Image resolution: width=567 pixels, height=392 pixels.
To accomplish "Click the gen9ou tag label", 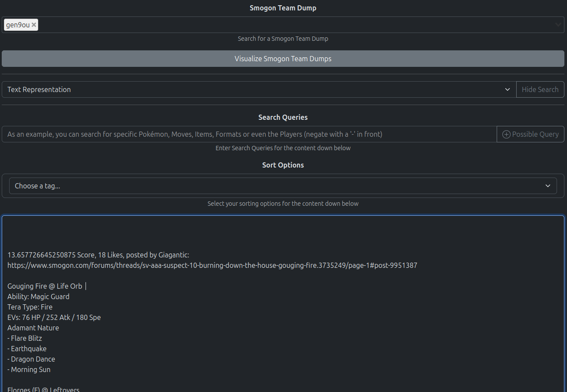I will 18,25.
